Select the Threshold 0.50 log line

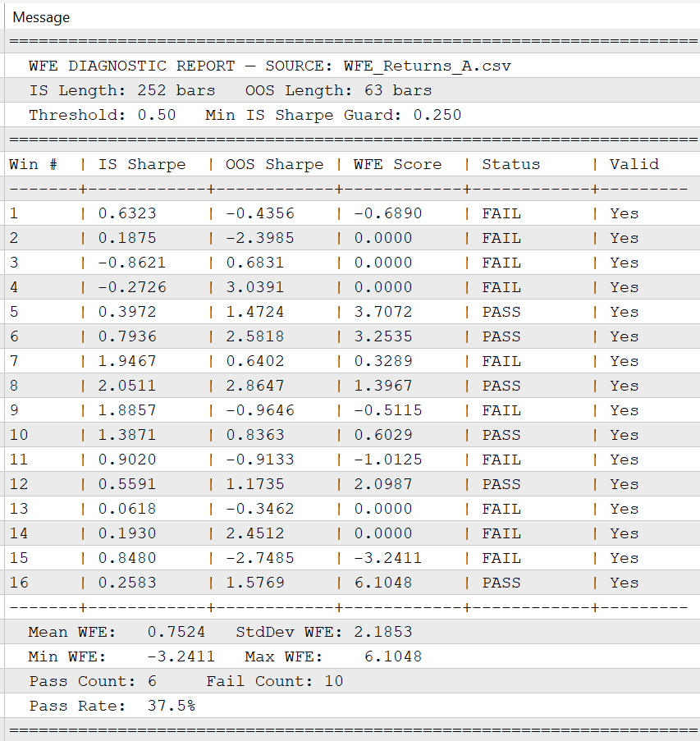352,115
